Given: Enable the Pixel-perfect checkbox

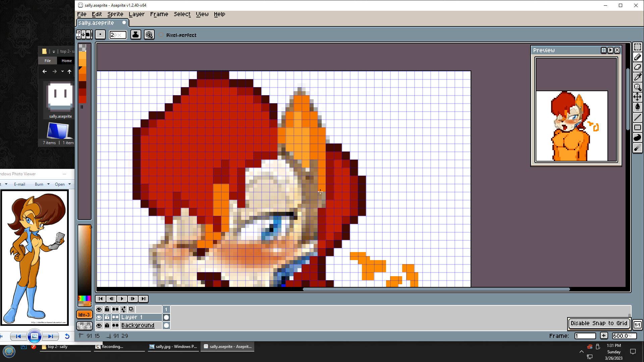Looking at the screenshot, I should (x=161, y=35).
